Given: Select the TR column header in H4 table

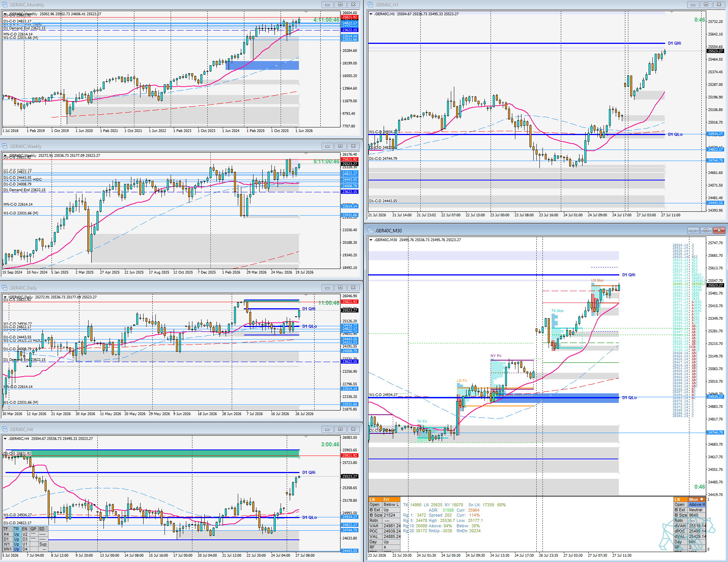Looking at the screenshot, I should pos(16,529).
